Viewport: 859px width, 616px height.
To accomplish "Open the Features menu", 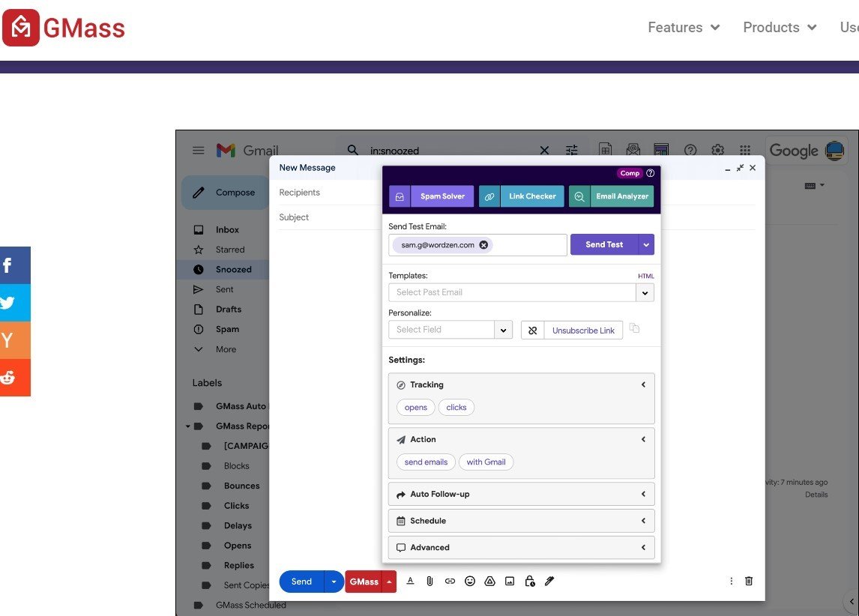I will tap(684, 28).
